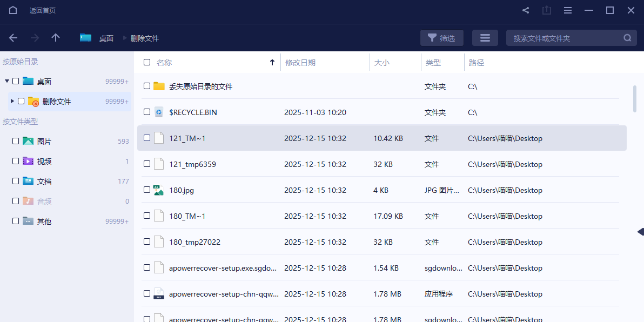644x322 pixels.
Task: Navigate up one folder level
Action: [56, 38]
